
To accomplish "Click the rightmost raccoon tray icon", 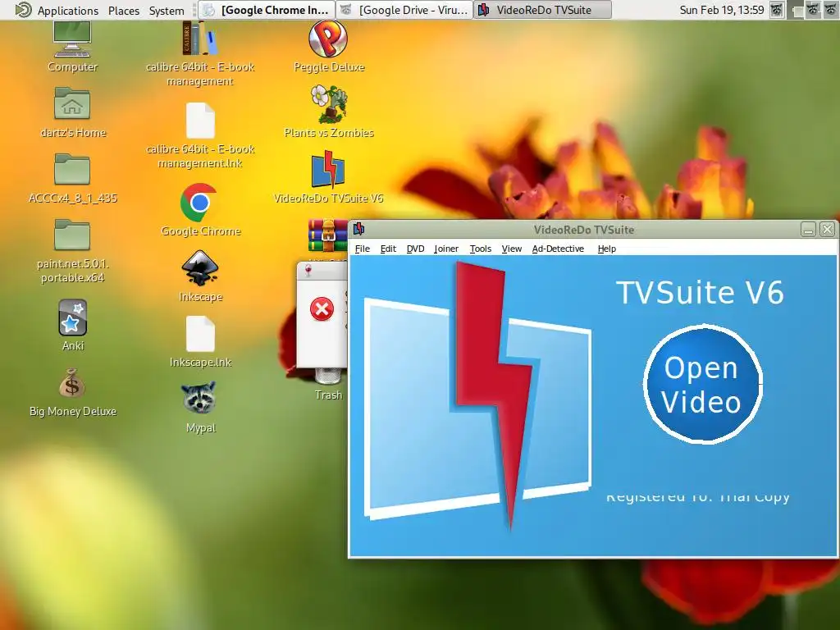I will 831,10.
